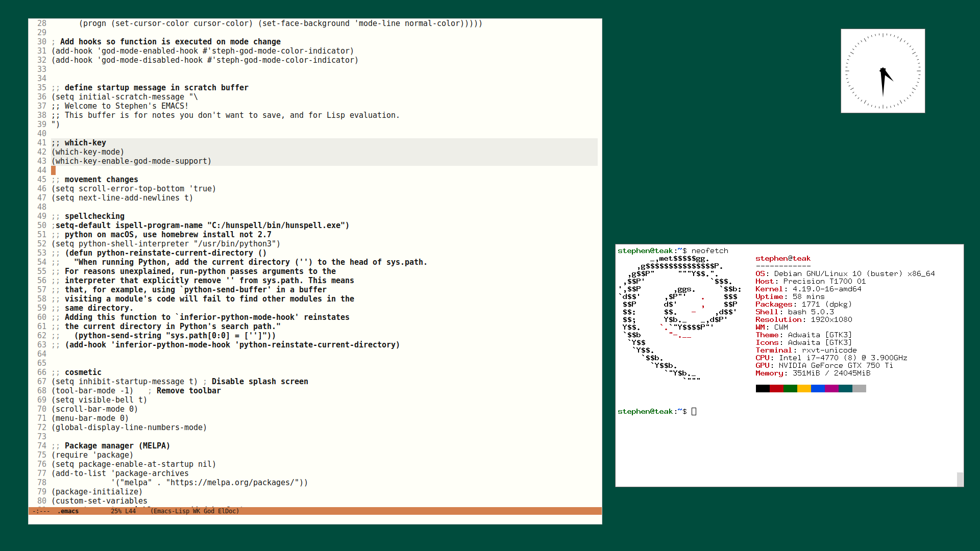
Task: Click .emacs buffer name in mode line
Action: (x=68, y=511)
